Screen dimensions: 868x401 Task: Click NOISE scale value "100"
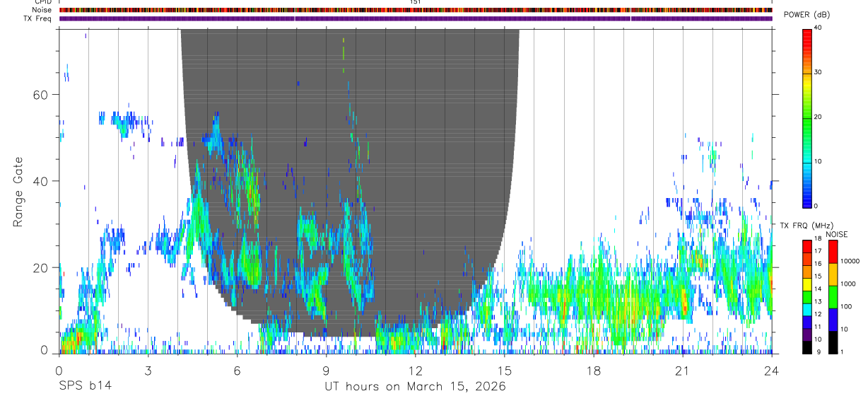pos(846,306)
